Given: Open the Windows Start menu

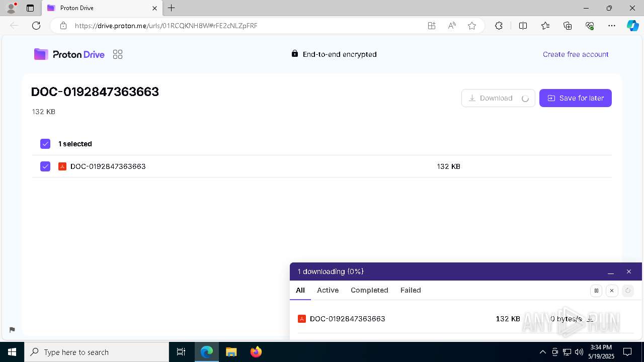Looking at the screenshot, I should tap(12, 352).
